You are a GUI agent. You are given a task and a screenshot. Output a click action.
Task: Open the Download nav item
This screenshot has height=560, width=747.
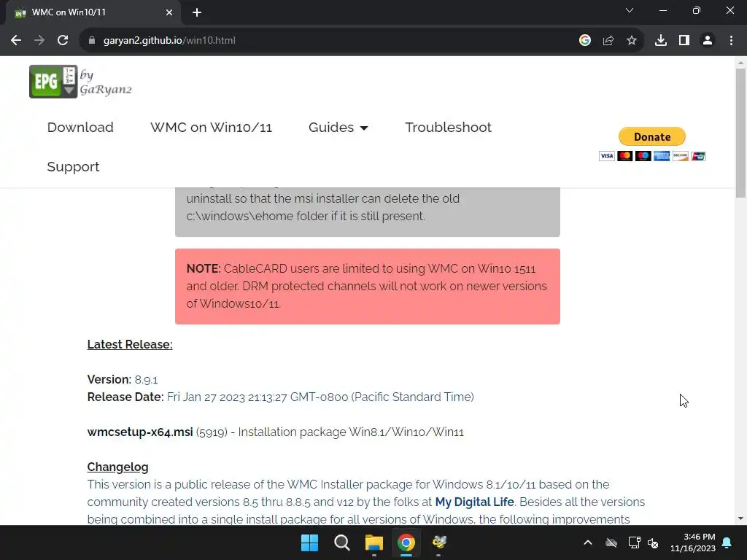pos(80,127)
